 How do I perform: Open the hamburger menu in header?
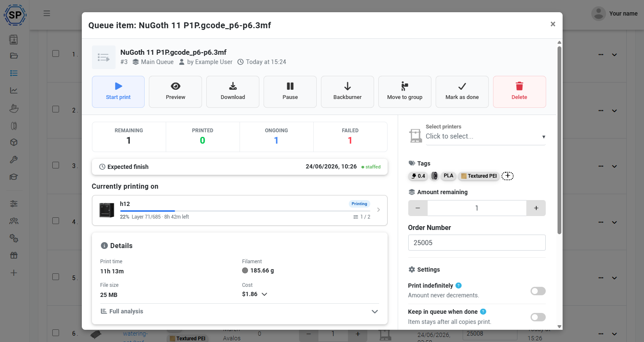click(x=47, y=13)
